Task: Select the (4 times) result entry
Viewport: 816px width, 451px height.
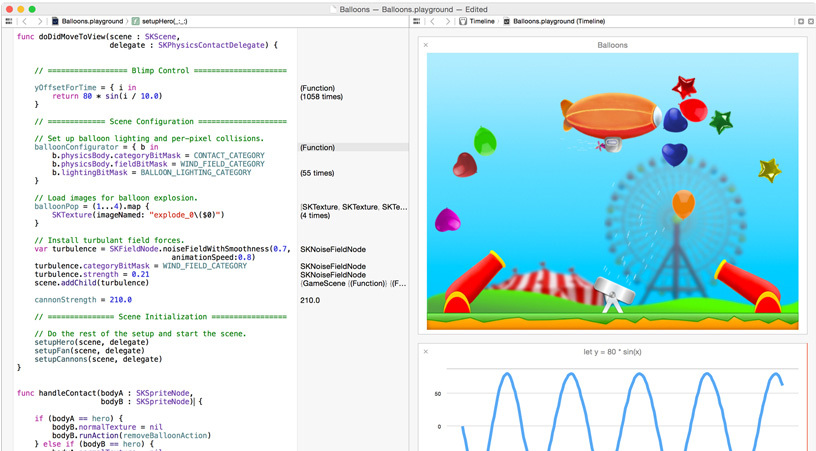Action: pos(315,215)
